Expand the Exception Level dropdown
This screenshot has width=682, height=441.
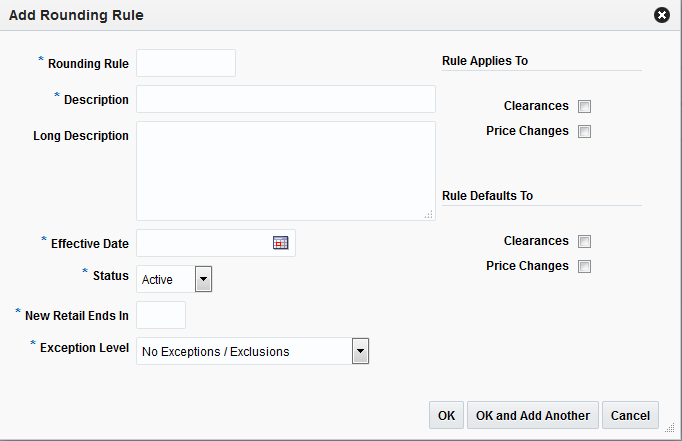pos(252,351)
